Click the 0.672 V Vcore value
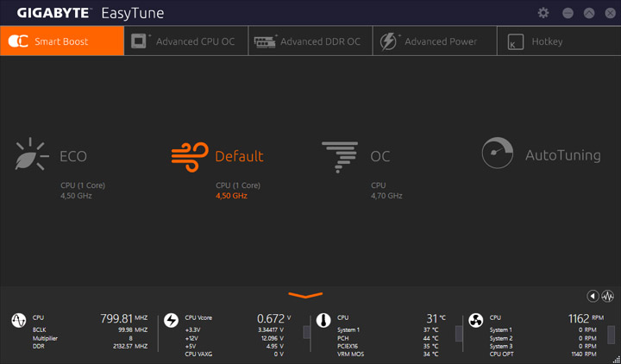Viewport: 621px width, 364px height. click(x=273, y=318)
